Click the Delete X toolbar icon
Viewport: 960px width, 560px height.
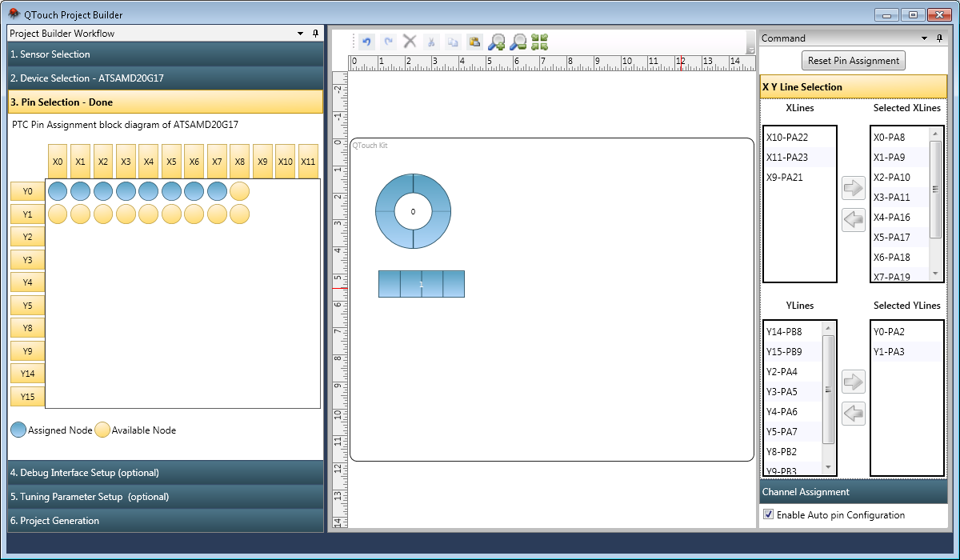coord(410,42)
